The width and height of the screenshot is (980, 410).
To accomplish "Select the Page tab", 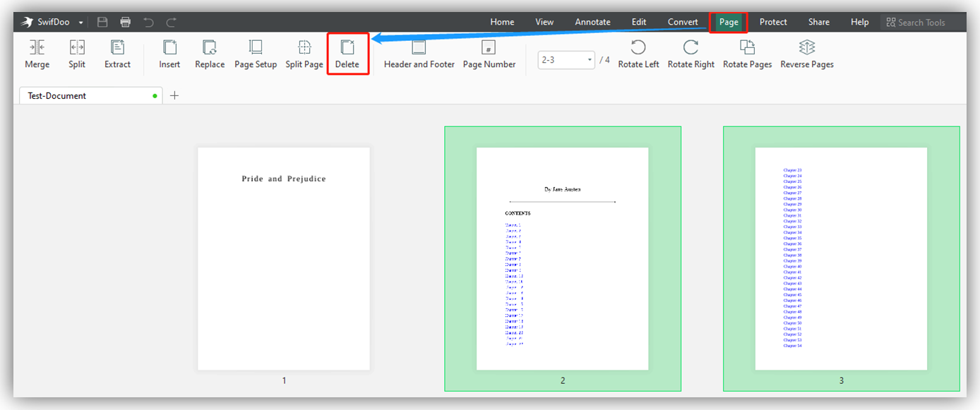I will click(729, 22).
